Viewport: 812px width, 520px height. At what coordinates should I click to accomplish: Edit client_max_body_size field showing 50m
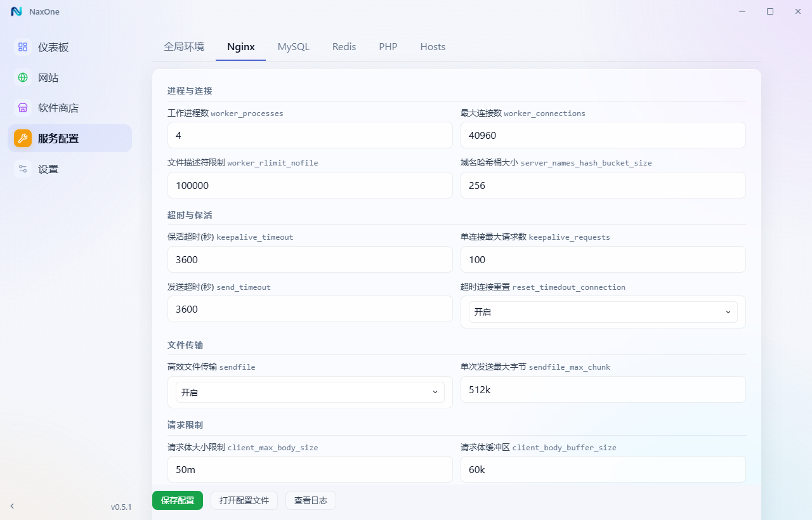click(x=310, y=469)
